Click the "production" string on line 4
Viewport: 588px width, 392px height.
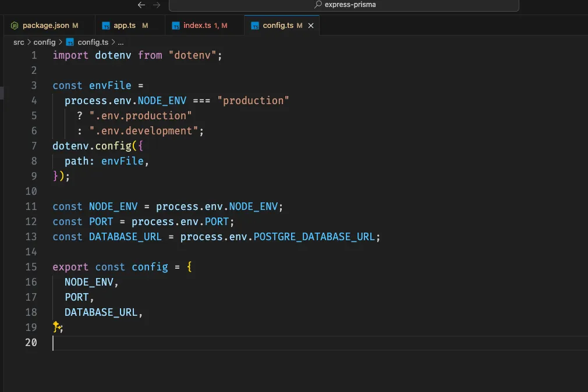coord(253,101)
